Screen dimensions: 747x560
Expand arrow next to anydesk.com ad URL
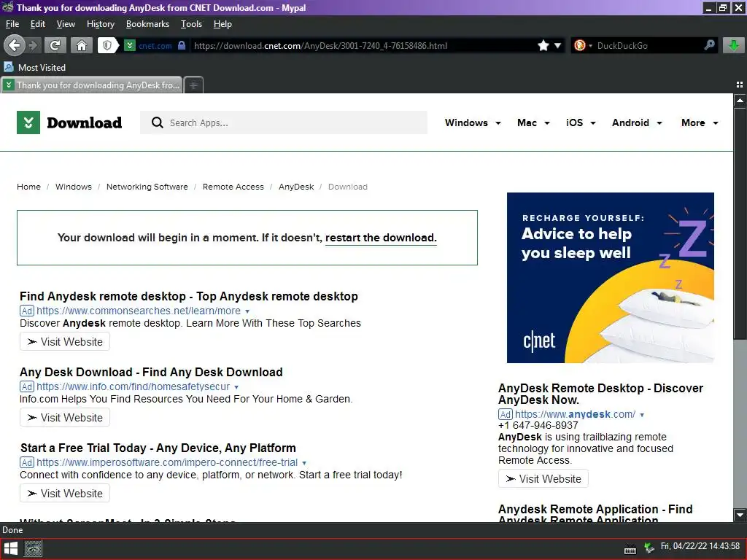click(x=642, y=415)
